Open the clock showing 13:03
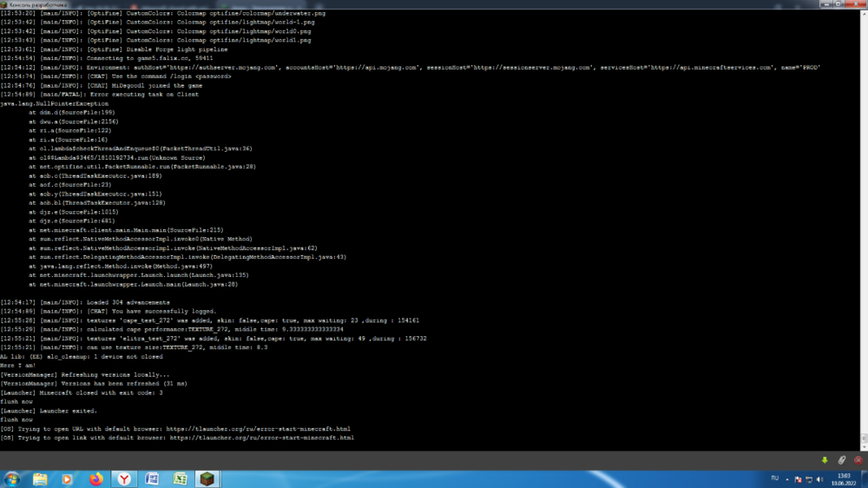Screen dimensions: 868x488 pos(844,479)
